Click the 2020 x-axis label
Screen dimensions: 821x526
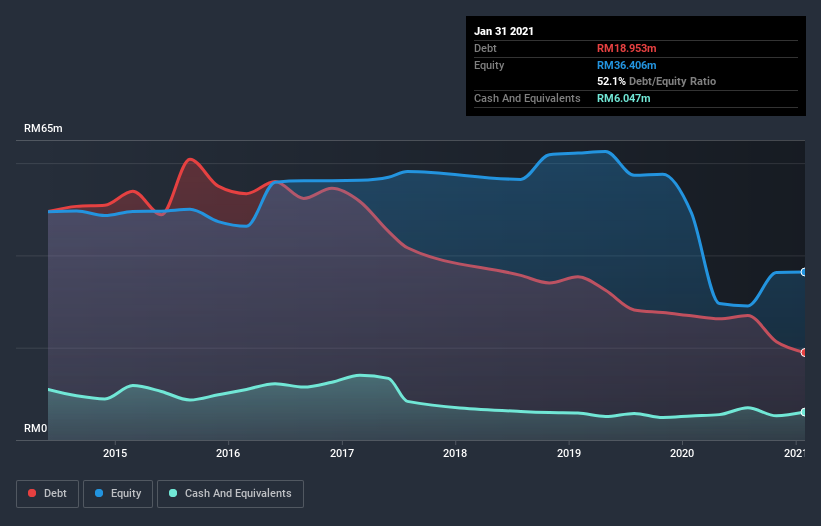coord(682,453)
